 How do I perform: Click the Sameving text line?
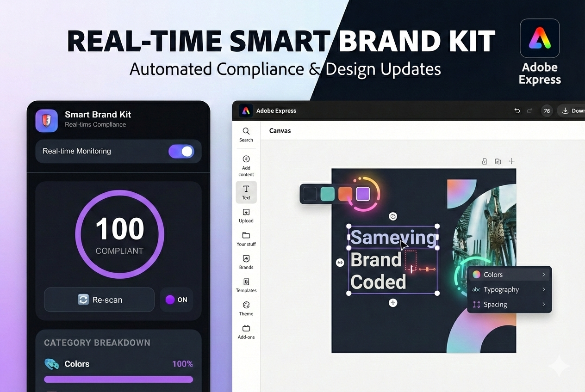click(x=393, y=238)
